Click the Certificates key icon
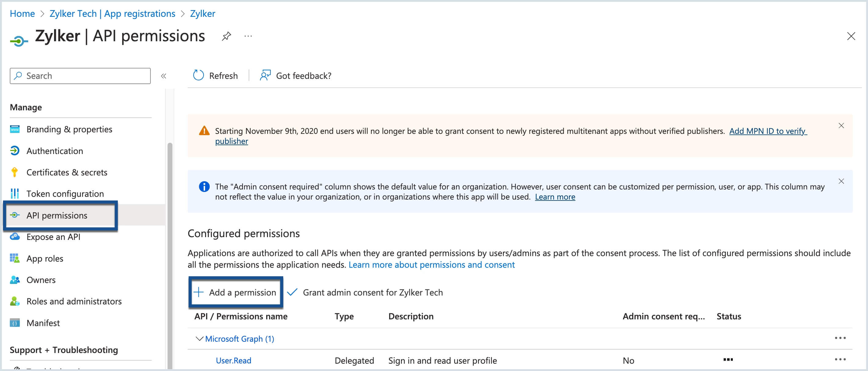This screenshot has width=868, height=371. pyautogui.click(x=14, y=172)
